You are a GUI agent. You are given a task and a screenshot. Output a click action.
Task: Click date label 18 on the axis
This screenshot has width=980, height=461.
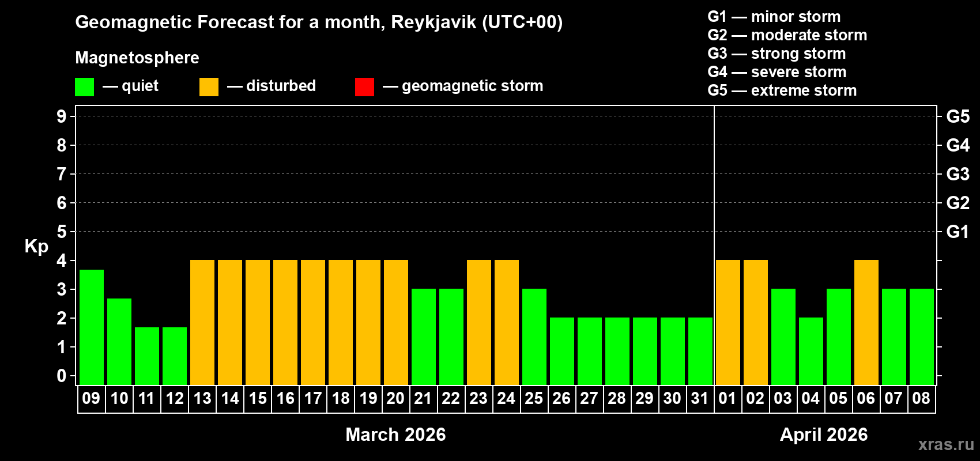341,398
